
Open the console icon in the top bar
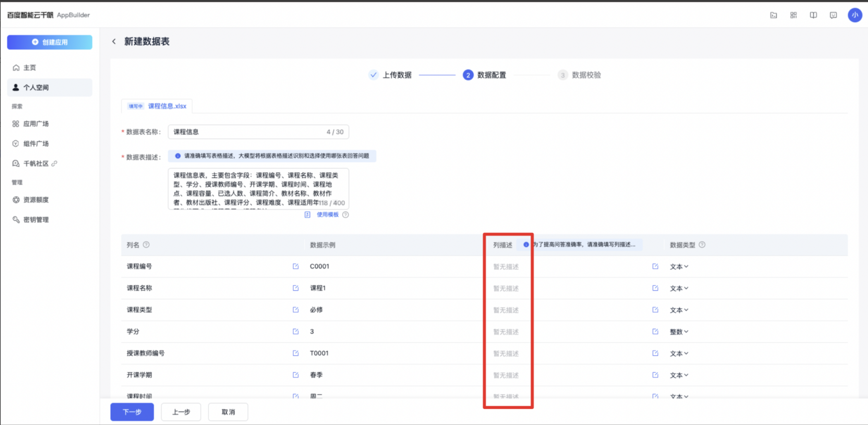coord(774,15)
